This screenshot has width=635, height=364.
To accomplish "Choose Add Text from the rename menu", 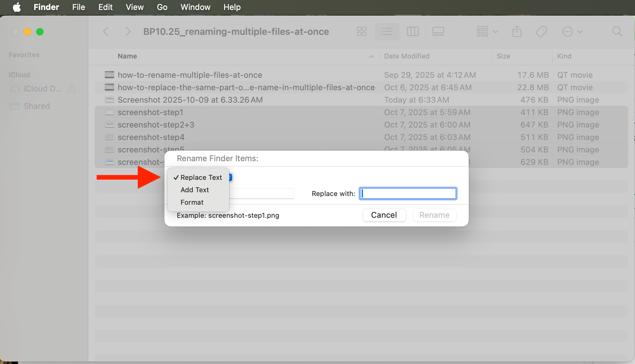I will pos(195,190).
